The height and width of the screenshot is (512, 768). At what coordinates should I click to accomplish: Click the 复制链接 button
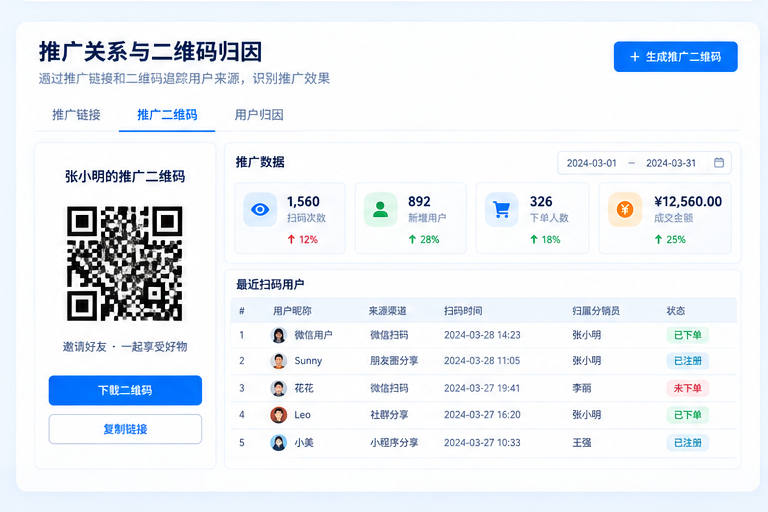tap(125, 429)
